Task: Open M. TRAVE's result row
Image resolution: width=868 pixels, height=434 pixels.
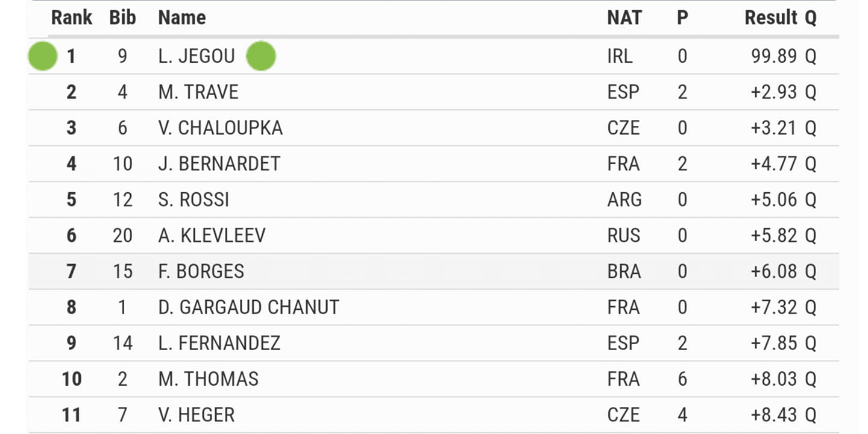Action: coord(433,92)
